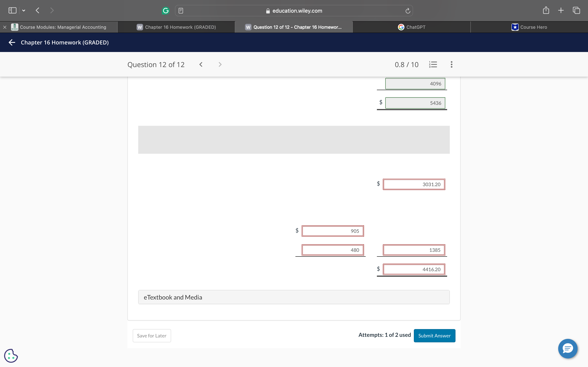Open the chat support bubble
This screenshot has height=367, width=588.
pyautogui.click(x=568, y=349)
